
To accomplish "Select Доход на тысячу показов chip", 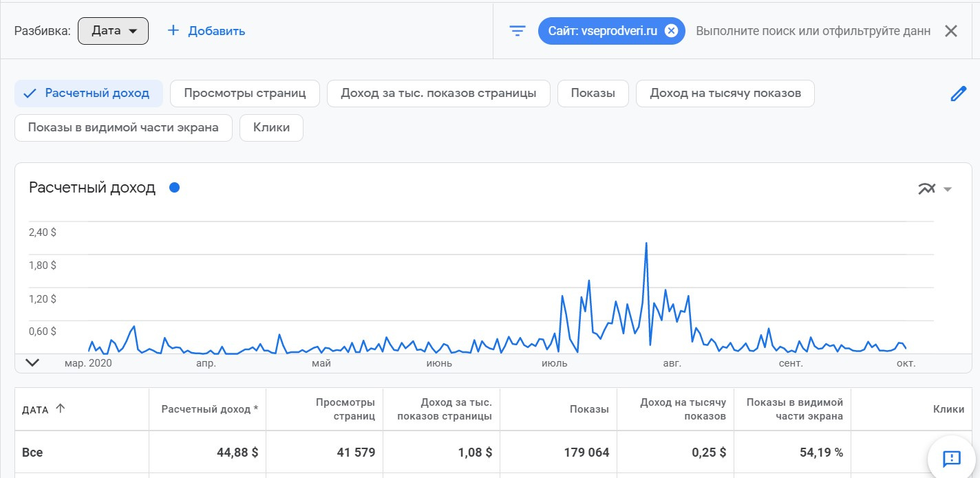I will click(725, 94).
